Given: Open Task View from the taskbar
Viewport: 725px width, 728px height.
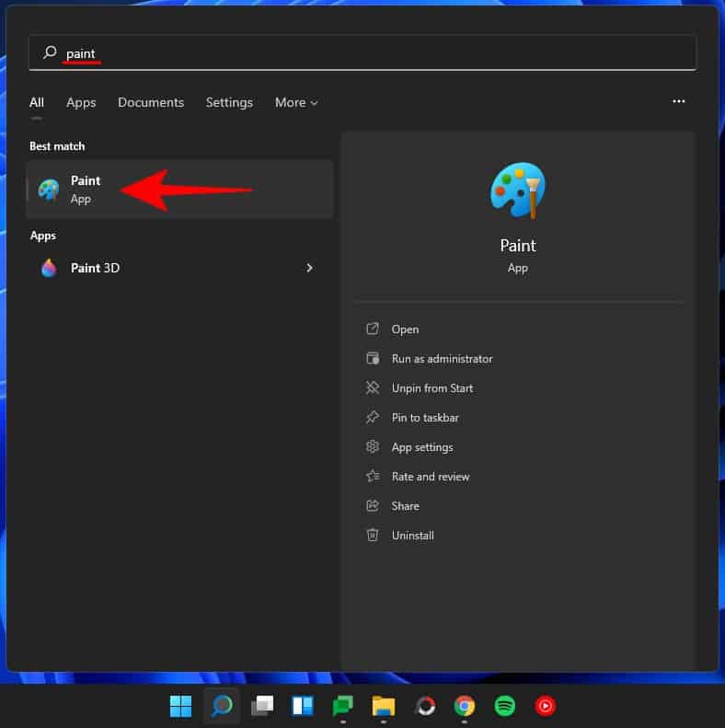Looking at the screenshot, I should [x=262, y=706].
